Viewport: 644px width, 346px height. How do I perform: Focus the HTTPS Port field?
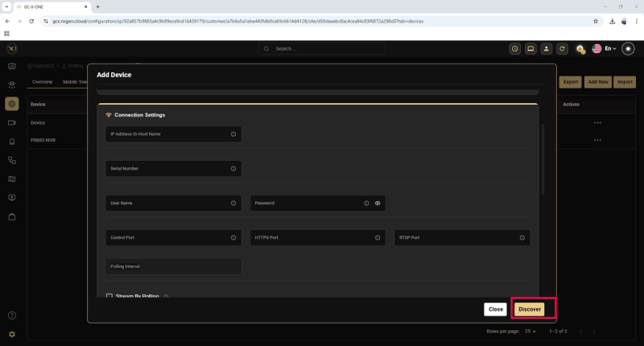pos(317,237)
